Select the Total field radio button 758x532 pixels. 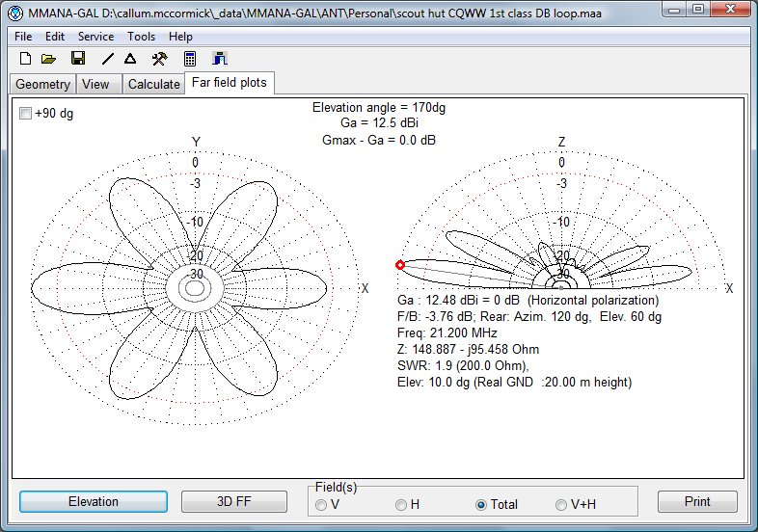point(481,504)
